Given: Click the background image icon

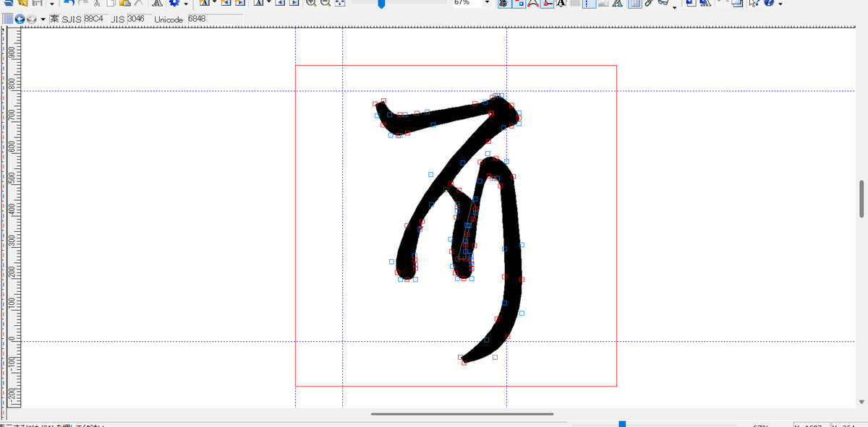Looking at the screenshot, I should pyautogui.click(x=603, y=3).
